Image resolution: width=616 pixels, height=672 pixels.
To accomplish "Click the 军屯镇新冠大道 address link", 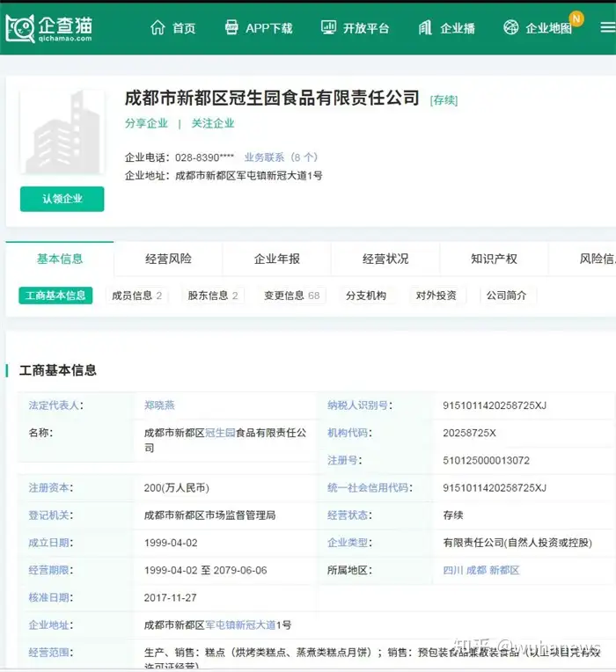I will [x=240, y=625].
